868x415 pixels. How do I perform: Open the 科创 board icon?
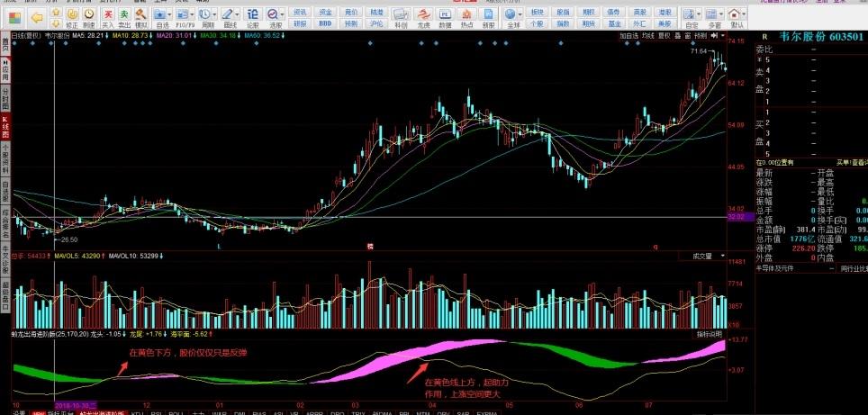point(401,15)
